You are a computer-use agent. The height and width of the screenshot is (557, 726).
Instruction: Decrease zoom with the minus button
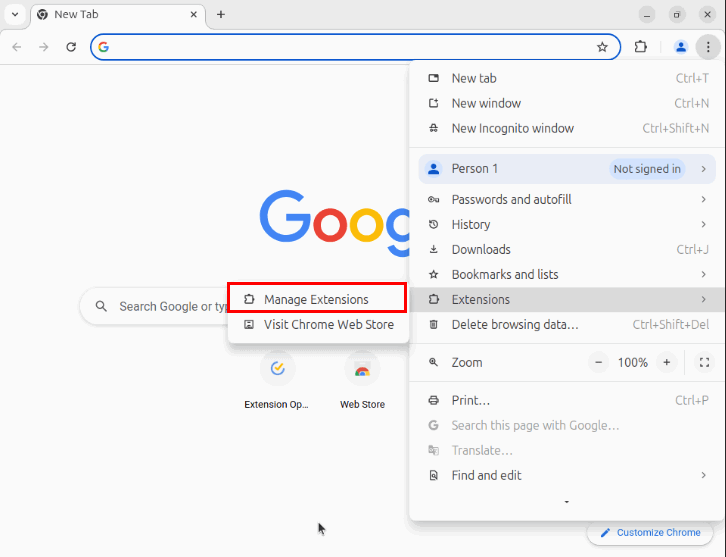tap(598, 363)
